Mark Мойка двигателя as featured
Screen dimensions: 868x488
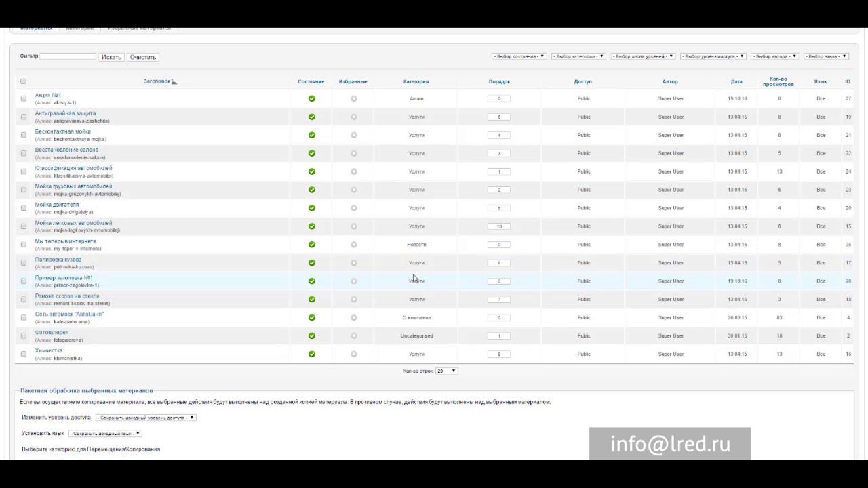coord(353,208)
